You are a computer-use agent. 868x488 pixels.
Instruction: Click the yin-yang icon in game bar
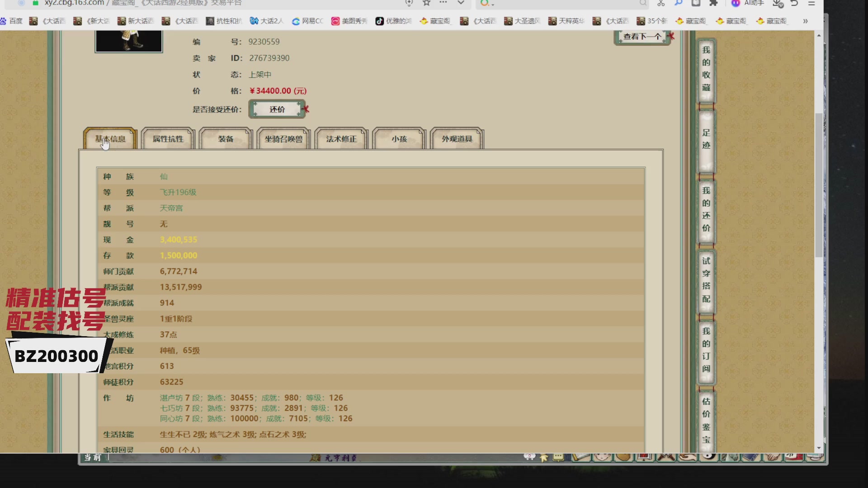pos(709,457)
